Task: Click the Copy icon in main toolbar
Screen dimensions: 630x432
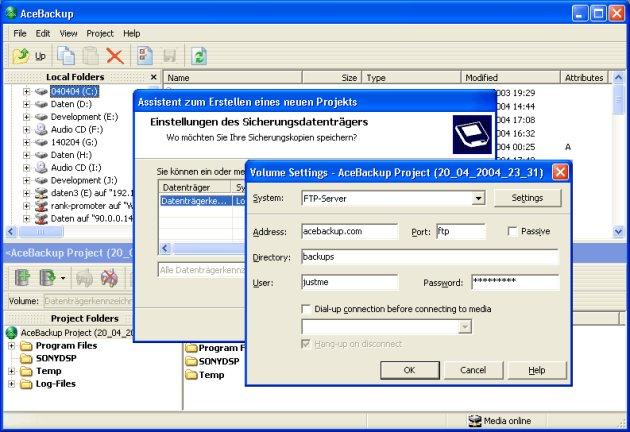Action: [66, 55]
